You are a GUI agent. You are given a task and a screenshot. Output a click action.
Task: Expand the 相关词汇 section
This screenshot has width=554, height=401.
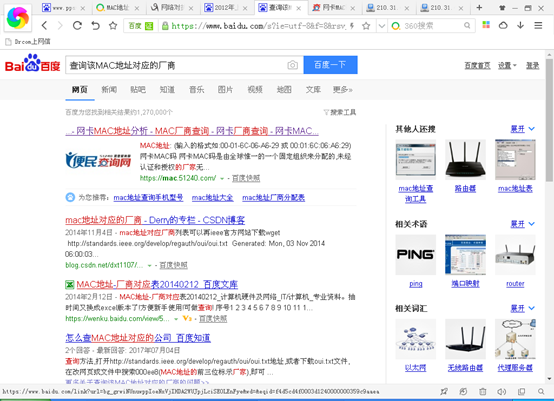pos(523,308)
